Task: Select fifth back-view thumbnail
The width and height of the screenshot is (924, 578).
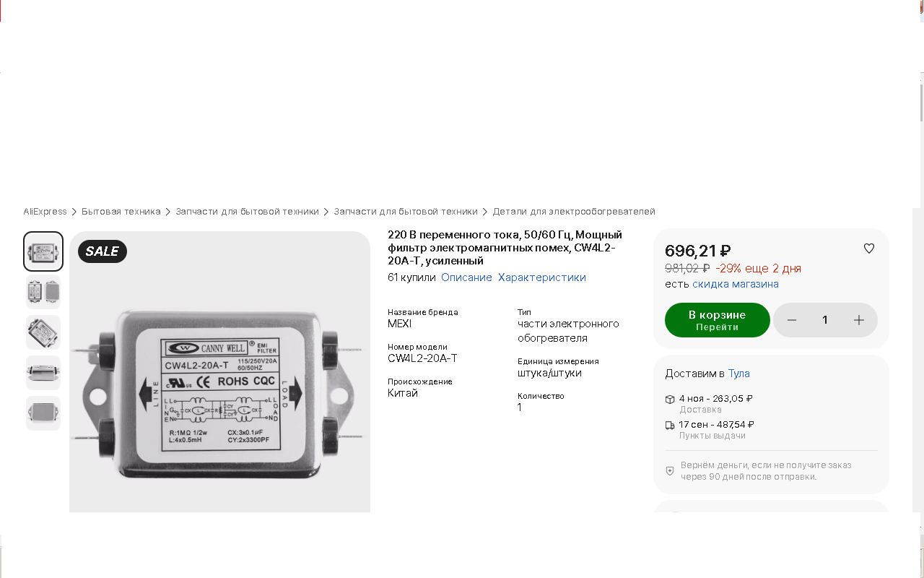Action: pos(43,413)
